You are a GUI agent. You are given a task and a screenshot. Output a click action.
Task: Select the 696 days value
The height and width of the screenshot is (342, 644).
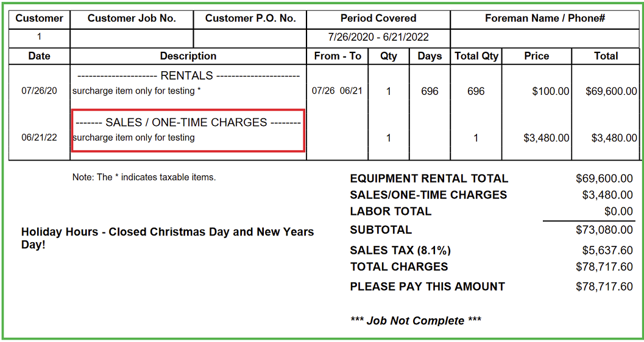click(x=430, y=91)
